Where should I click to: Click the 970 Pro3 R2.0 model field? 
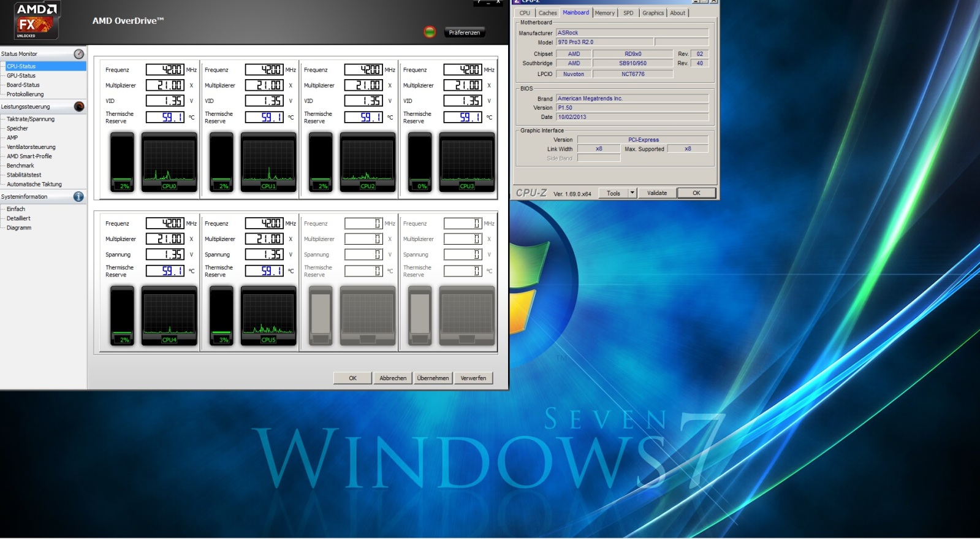point(605,42)
